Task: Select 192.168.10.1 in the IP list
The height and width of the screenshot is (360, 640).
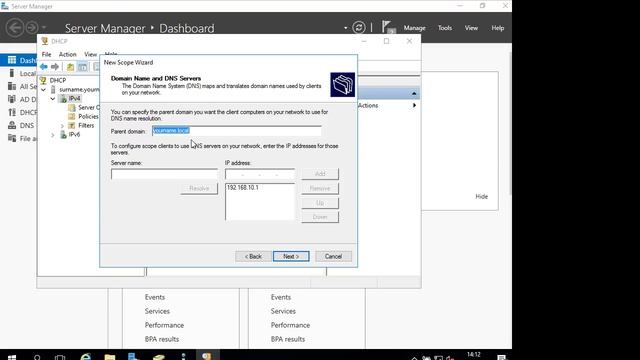Action: point(243,187)
